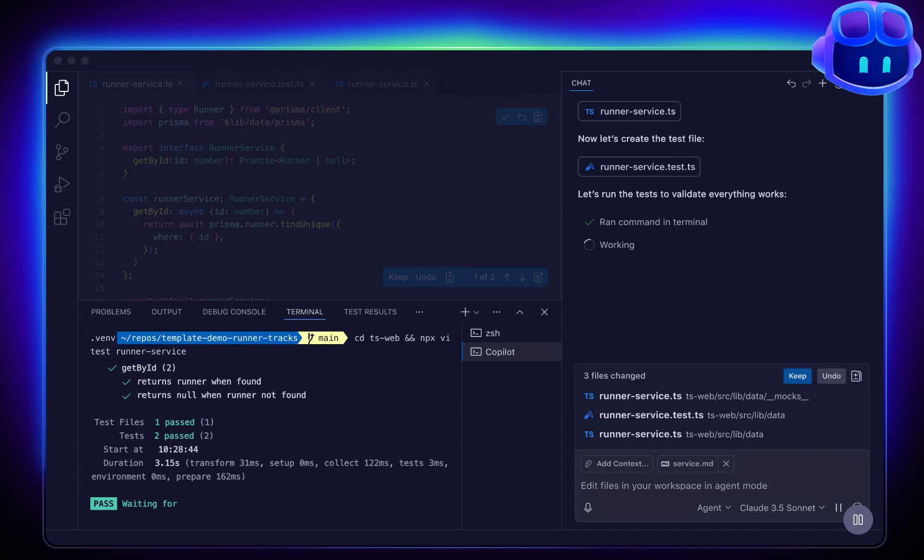This screenshot has width=924, height=560.
Task: Open Run and Debug view icon
Action: (x=62, y=185)
